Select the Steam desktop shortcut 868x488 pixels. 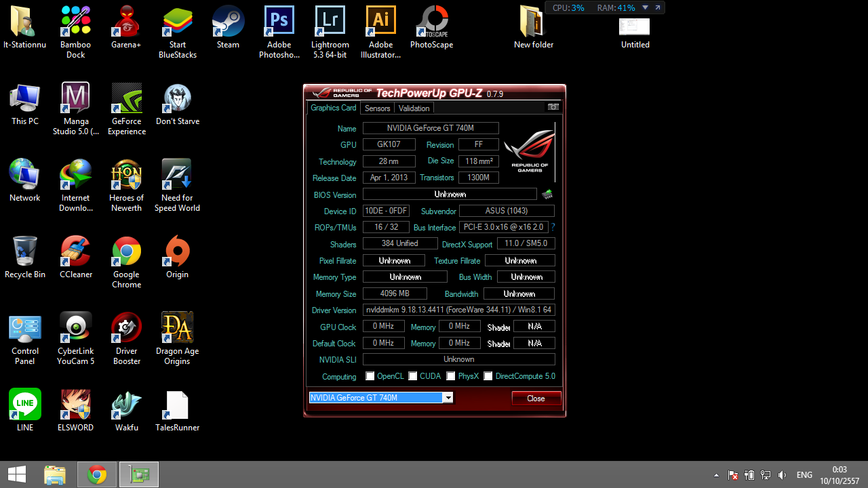coord(228,28)
